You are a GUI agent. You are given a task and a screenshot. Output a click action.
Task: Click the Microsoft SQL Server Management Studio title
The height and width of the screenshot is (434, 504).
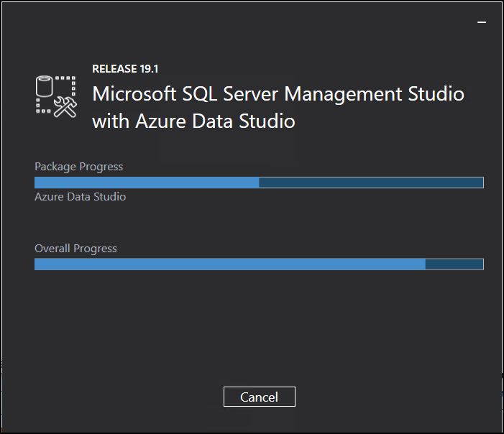(278, 94)
